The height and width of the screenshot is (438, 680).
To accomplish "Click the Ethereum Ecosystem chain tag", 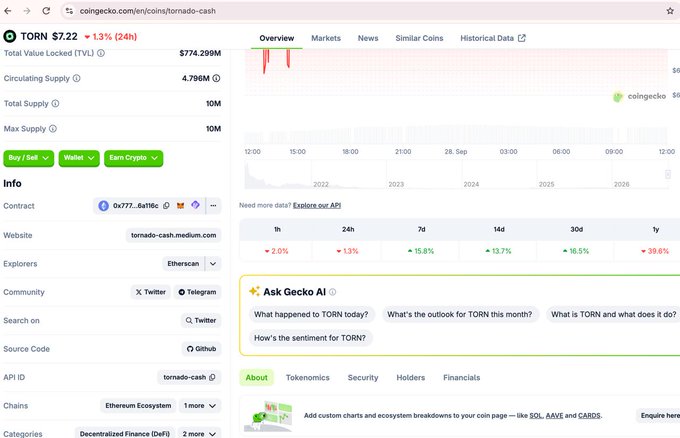I will tap(138, 405).
